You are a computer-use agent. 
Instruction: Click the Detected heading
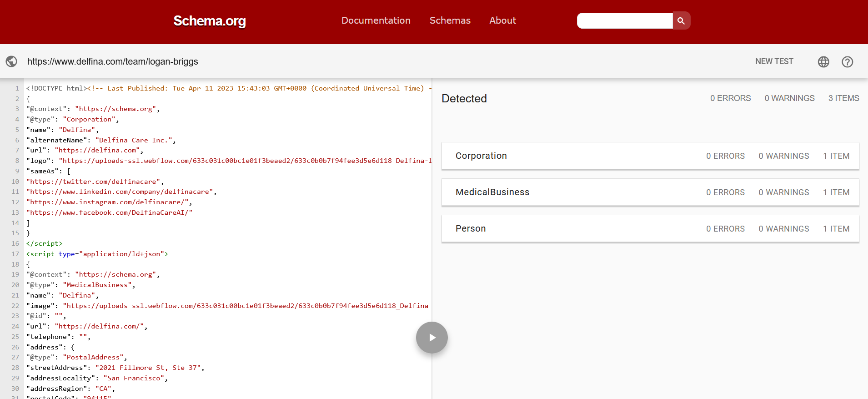point(464,99)
